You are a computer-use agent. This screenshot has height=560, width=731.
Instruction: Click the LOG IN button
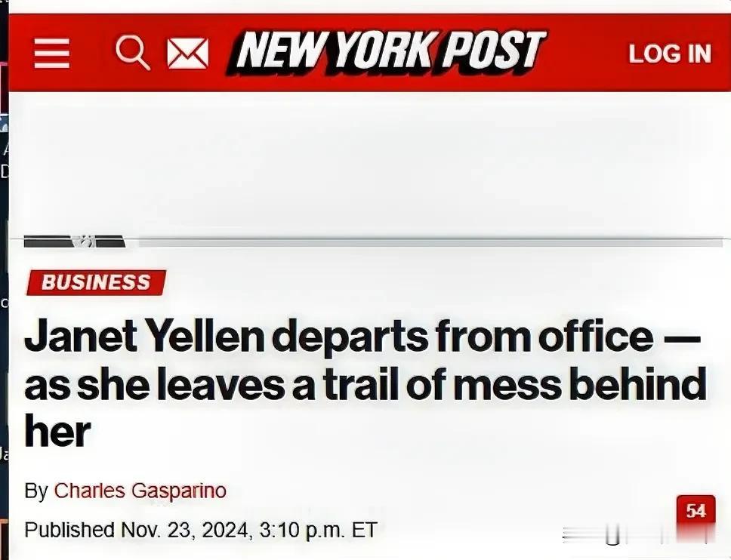click(669, 54)
